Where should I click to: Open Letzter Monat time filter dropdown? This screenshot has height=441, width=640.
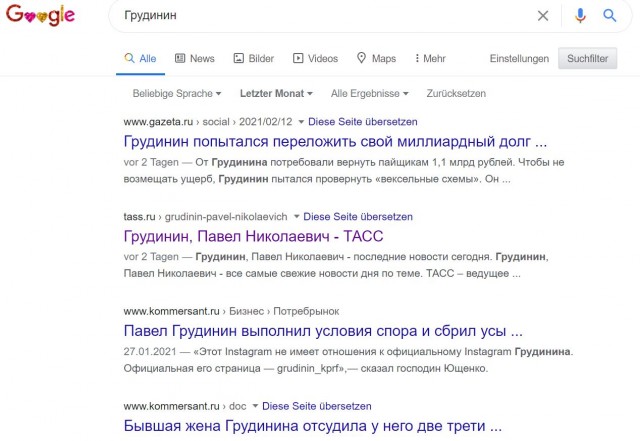[x=276, y=94]
